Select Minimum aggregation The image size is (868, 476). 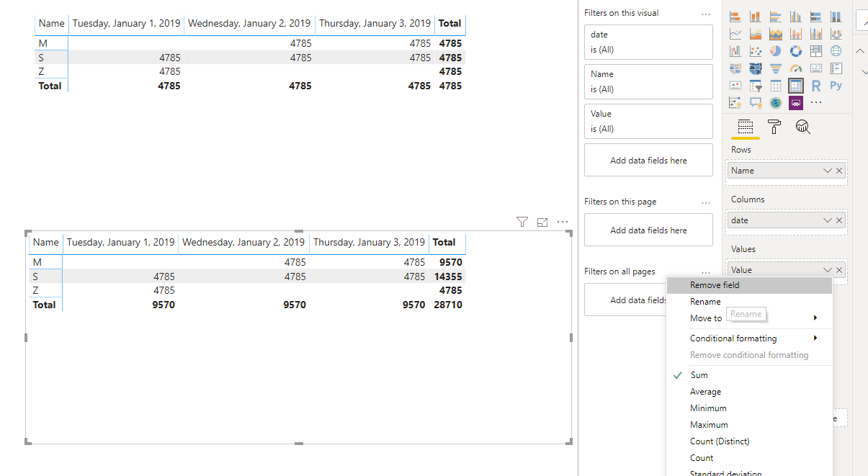[749, 408]
